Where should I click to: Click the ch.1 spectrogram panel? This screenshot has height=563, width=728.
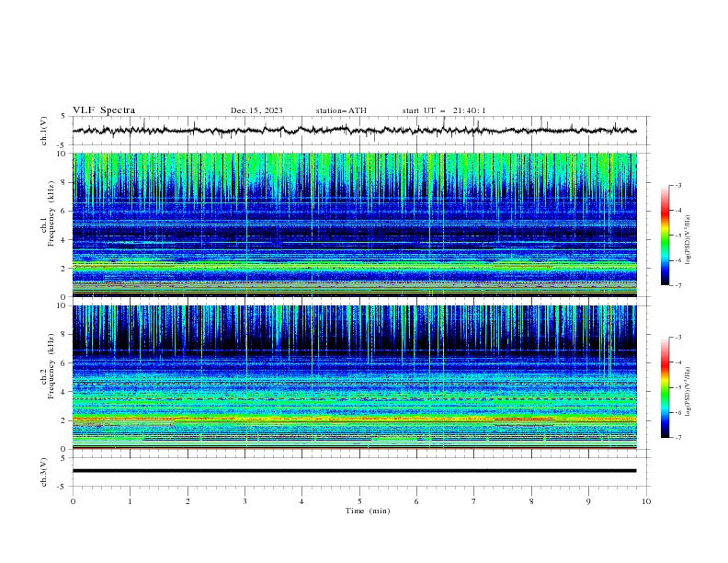354,224
